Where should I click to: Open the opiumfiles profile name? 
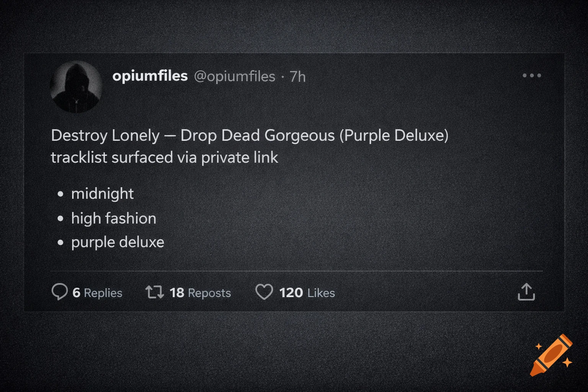pos(150,76)
